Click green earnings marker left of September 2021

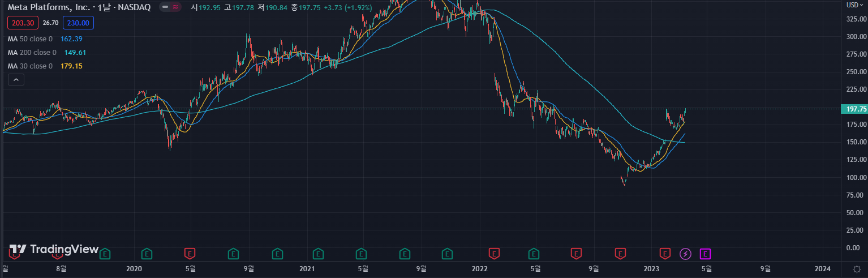[x=404, y=253]
